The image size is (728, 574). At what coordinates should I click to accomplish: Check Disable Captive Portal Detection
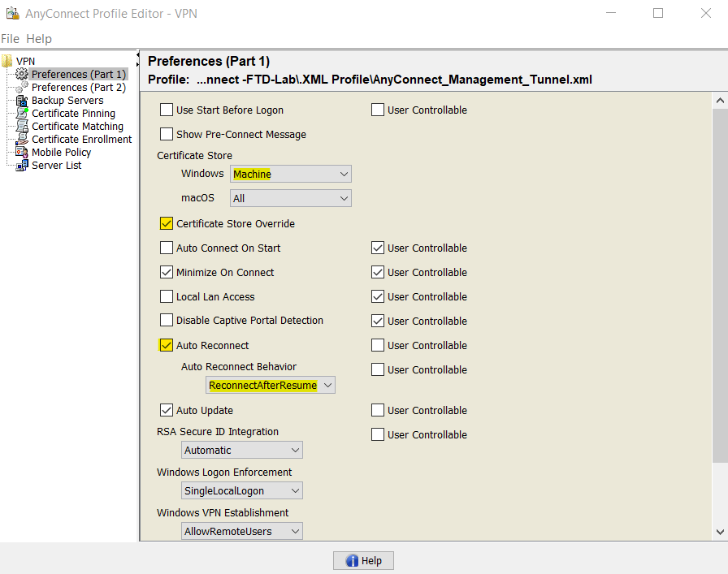point(167,320)
